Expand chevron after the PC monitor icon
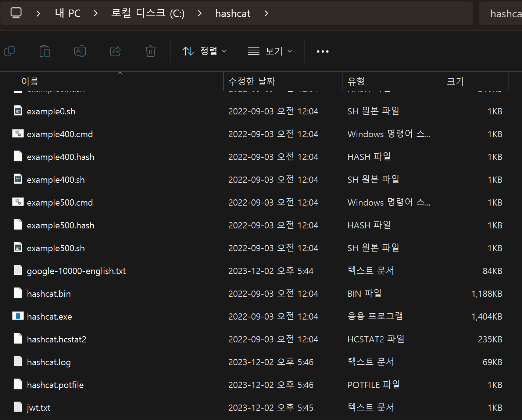The height and width of the screenshot is (420, 522). tap(38, 14)
